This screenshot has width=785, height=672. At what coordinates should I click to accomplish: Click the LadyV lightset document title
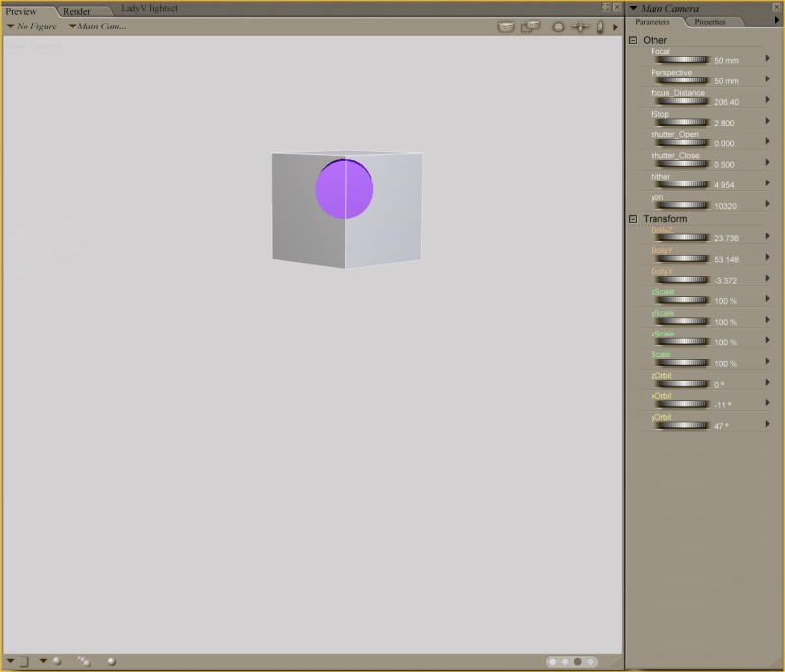[x=149, y=8]
